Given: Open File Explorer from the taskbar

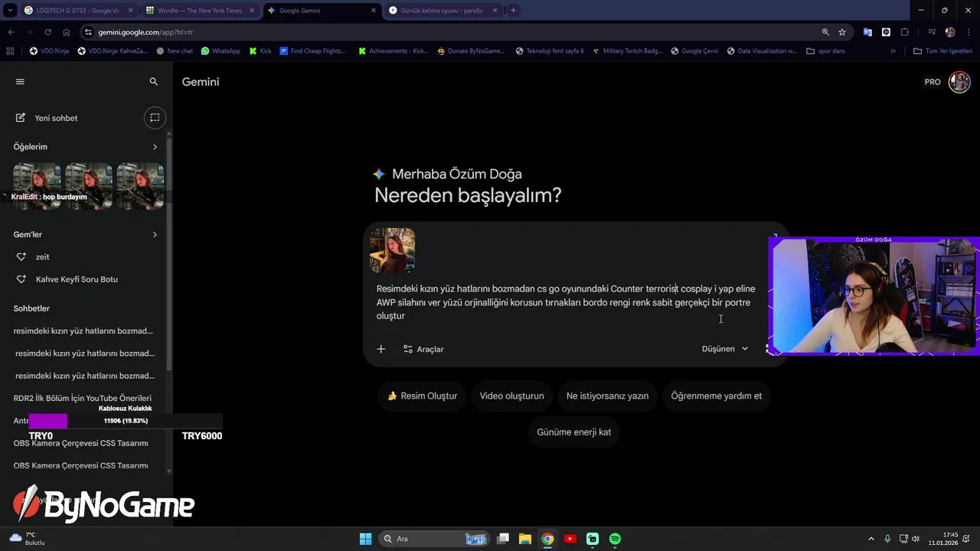Looking at the screenshot, I should point(525,539).
